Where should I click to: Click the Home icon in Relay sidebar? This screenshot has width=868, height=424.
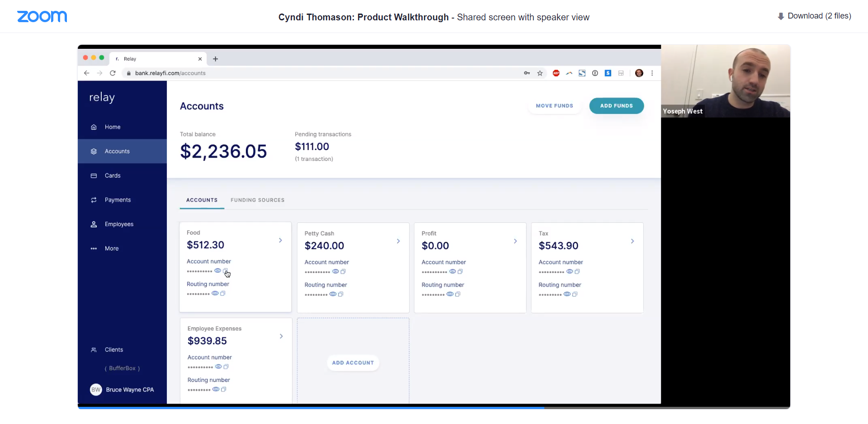[x=94, y=127]
